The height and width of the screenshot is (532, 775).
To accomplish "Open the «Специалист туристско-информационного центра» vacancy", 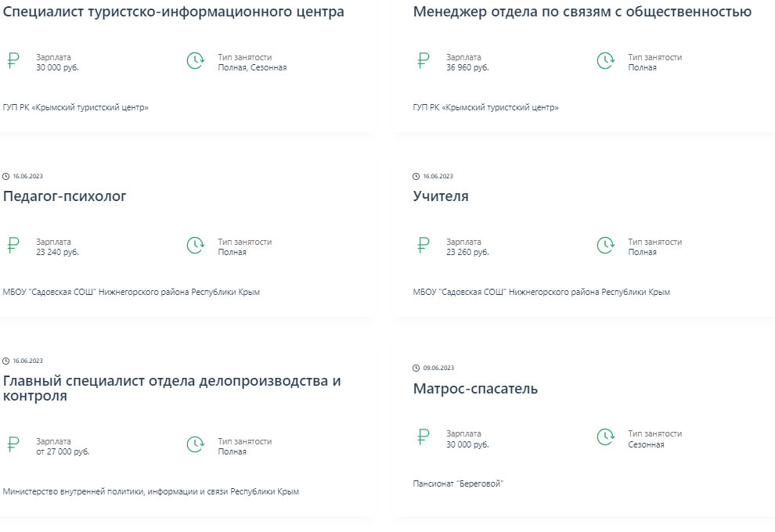I will (x=173, y=13).
